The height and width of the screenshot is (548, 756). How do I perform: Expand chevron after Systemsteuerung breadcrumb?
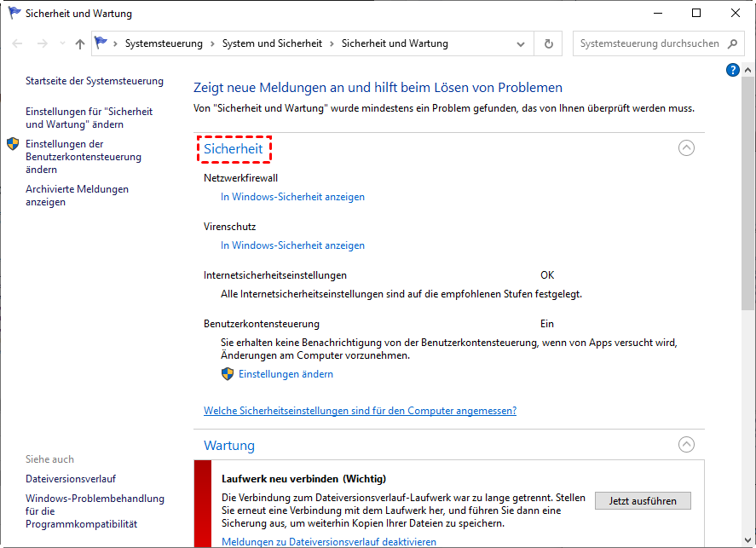pyautogui.click(x=212, y=43)
